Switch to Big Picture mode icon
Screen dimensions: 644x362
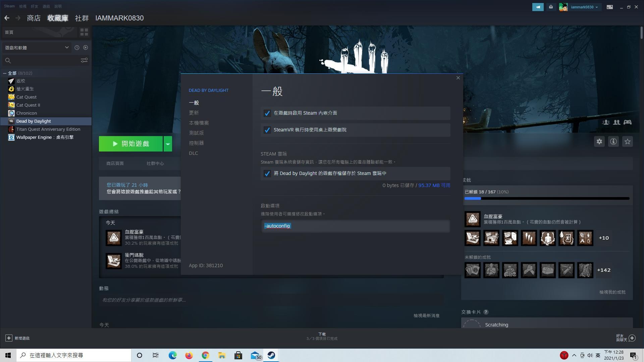tap(610, 7)
